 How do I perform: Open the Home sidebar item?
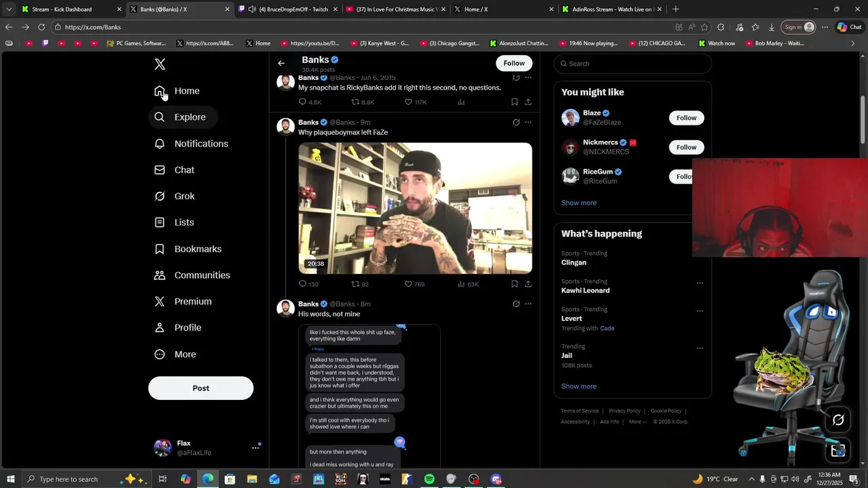click(x=177, y=91)
